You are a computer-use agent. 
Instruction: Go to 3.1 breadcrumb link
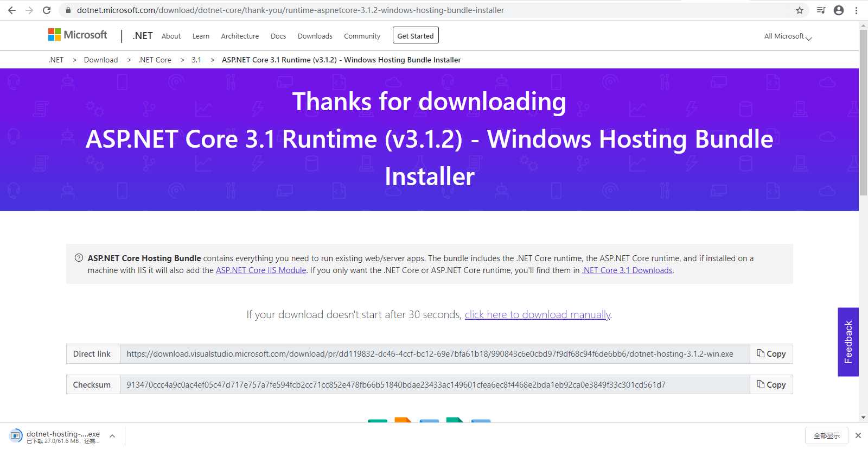[196, 60]
